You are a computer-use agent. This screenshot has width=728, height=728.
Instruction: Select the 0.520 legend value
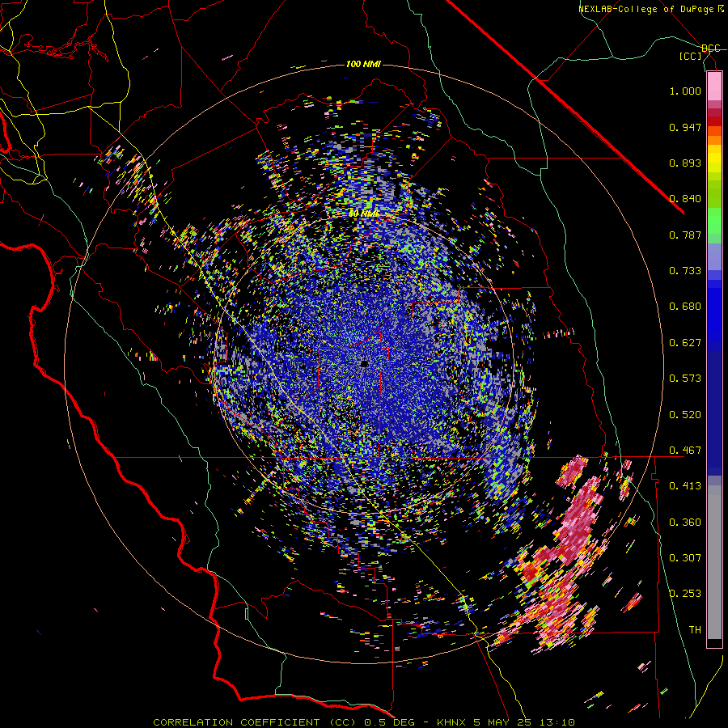[x=685, y=415]
